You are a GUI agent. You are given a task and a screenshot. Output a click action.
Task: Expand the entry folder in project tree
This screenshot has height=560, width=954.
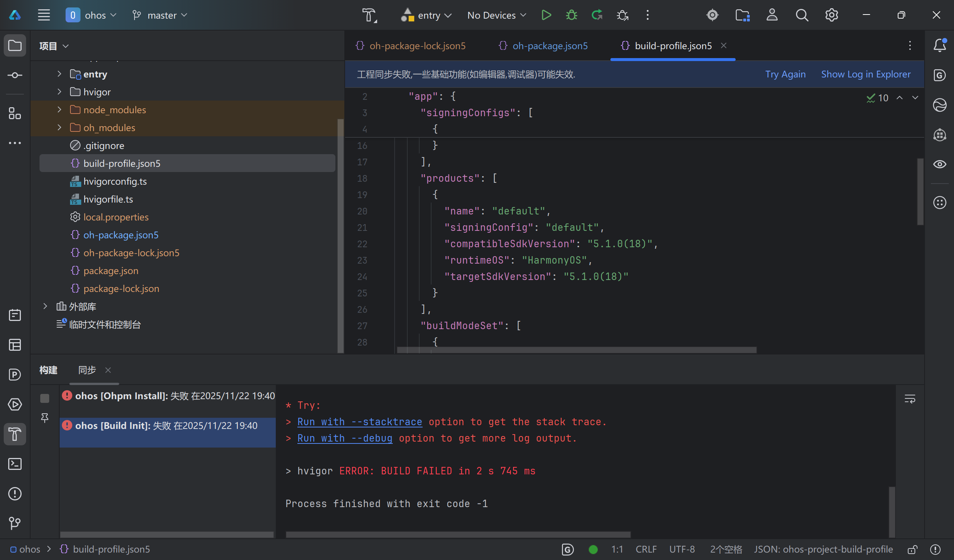(x=59, y=74)
